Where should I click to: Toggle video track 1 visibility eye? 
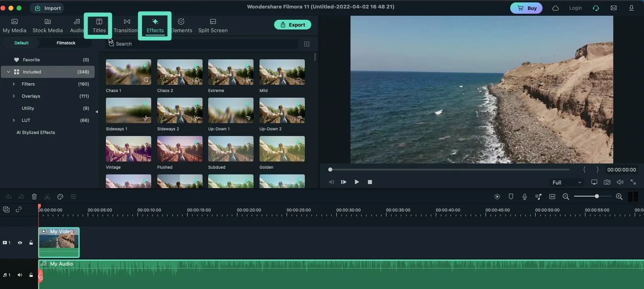coord(20,243)
